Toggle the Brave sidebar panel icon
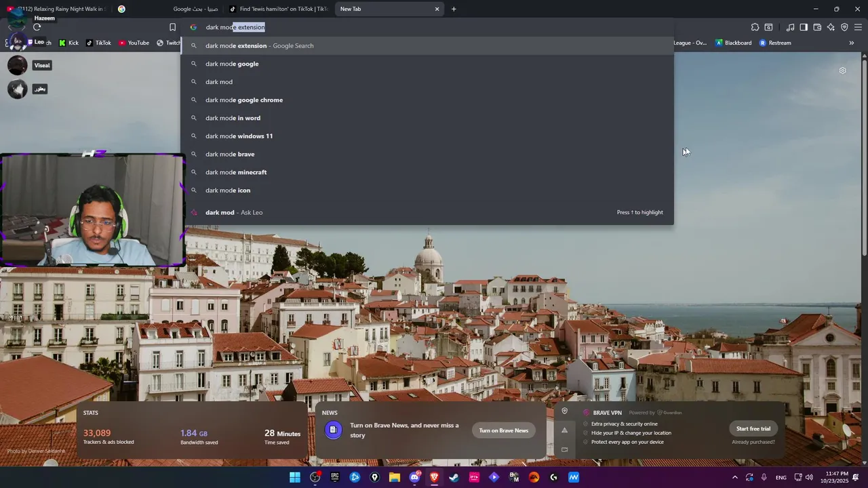The width and height of the screenshot is (868, 488). click(804, 27)
